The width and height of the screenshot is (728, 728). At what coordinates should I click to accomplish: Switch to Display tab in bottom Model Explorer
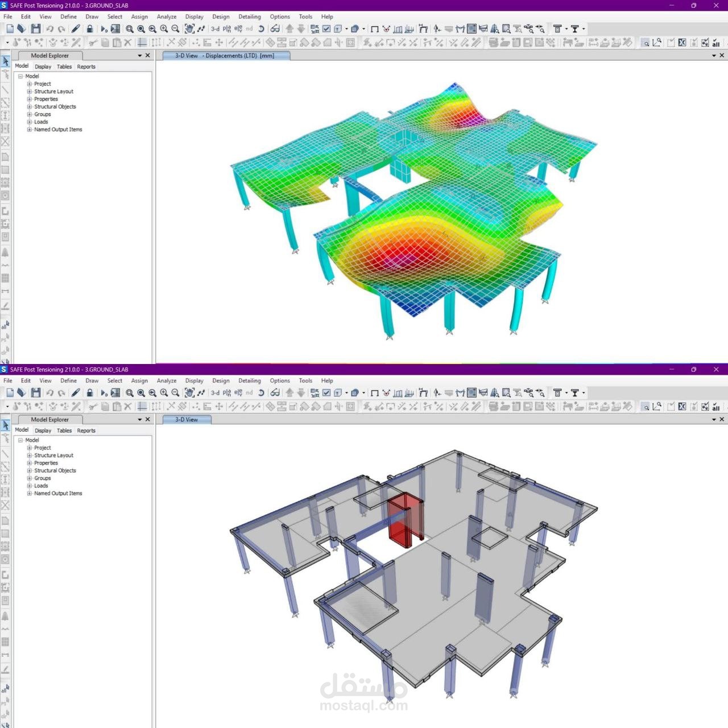coord(43,431)
